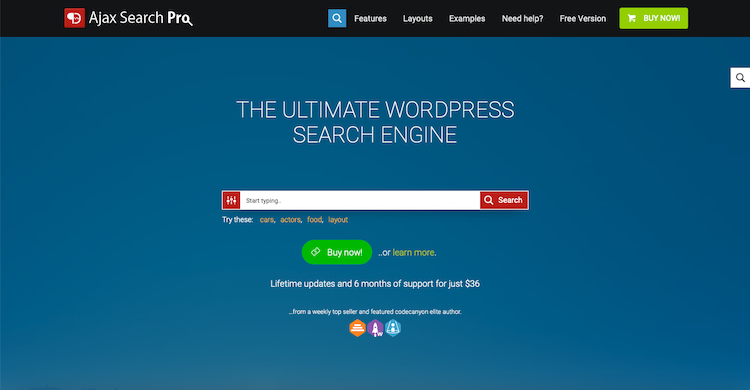The image size is (750, 390).
Task: Open the Examples menu item
Action: tap(467, 19)
